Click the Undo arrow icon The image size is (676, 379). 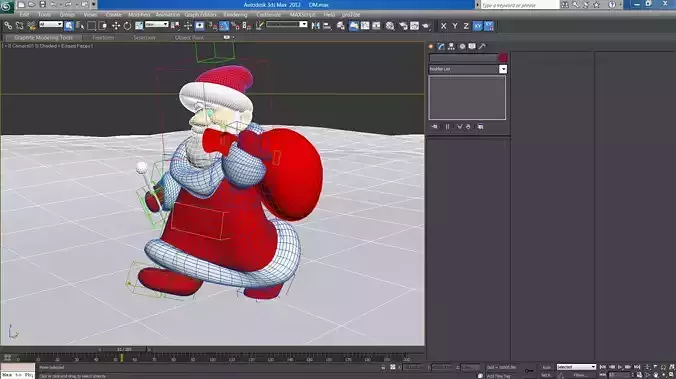point(53,5)
